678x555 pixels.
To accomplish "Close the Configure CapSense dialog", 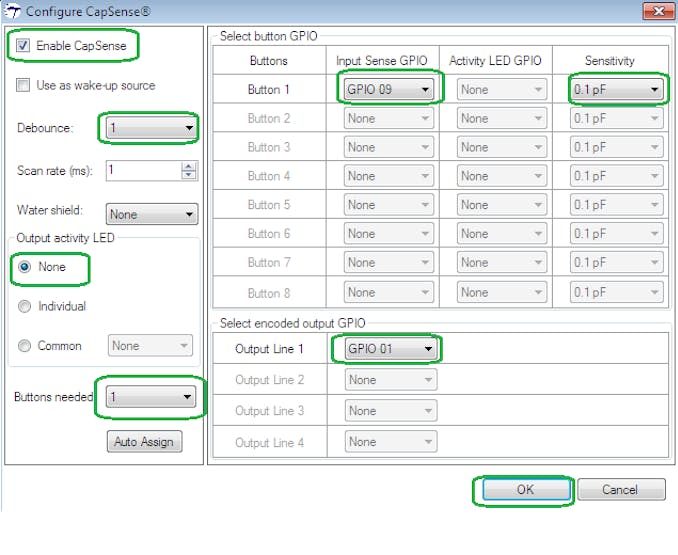I will click(x=658, y=11).
